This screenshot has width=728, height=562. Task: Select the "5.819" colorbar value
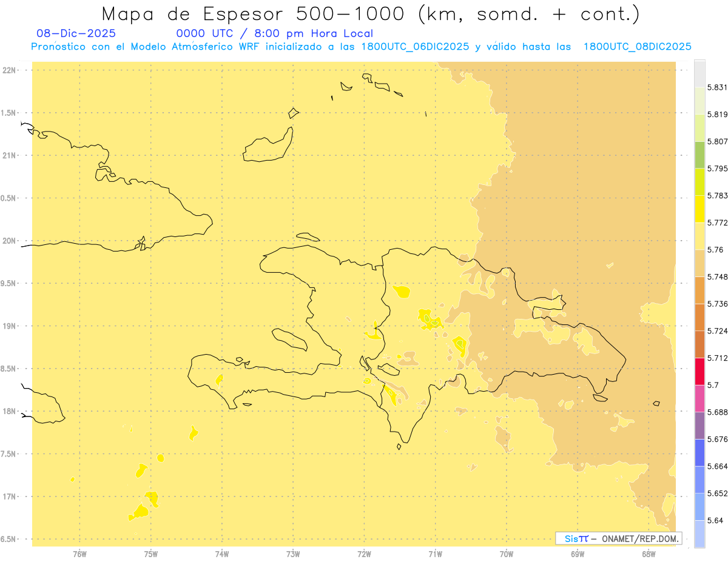717,115
